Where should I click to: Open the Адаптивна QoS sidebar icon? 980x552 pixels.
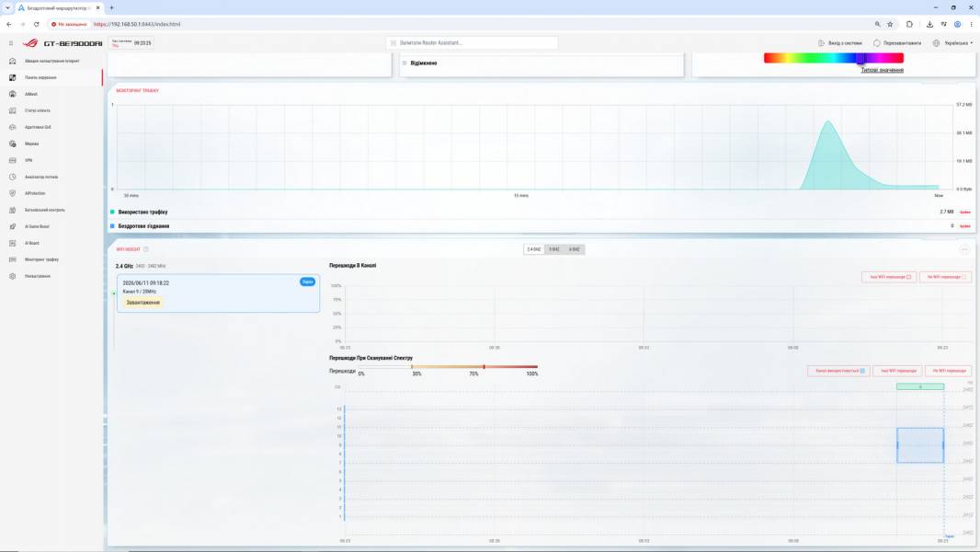13,127
